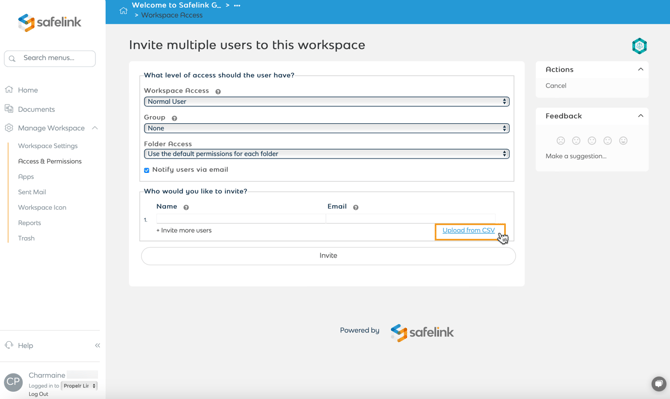Click the search magnifier icon
Image resolution: width=670 pixels, height=399 pixels.
pos(12,59)
